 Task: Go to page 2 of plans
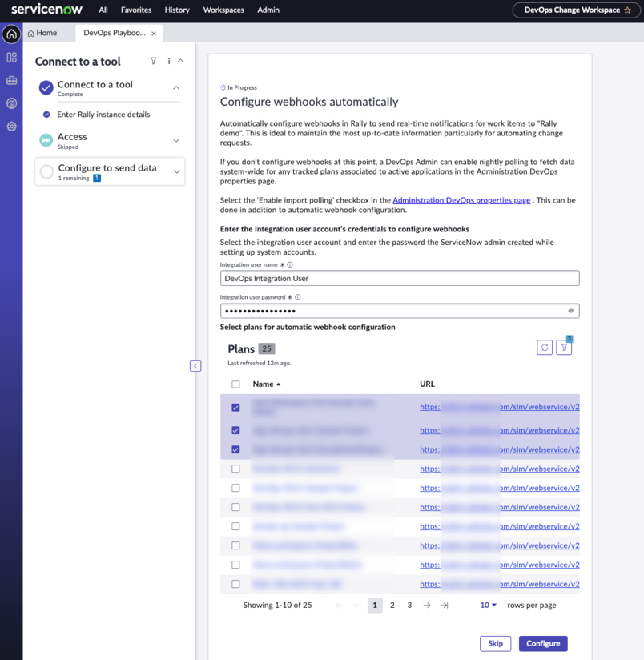coord(392,605)
